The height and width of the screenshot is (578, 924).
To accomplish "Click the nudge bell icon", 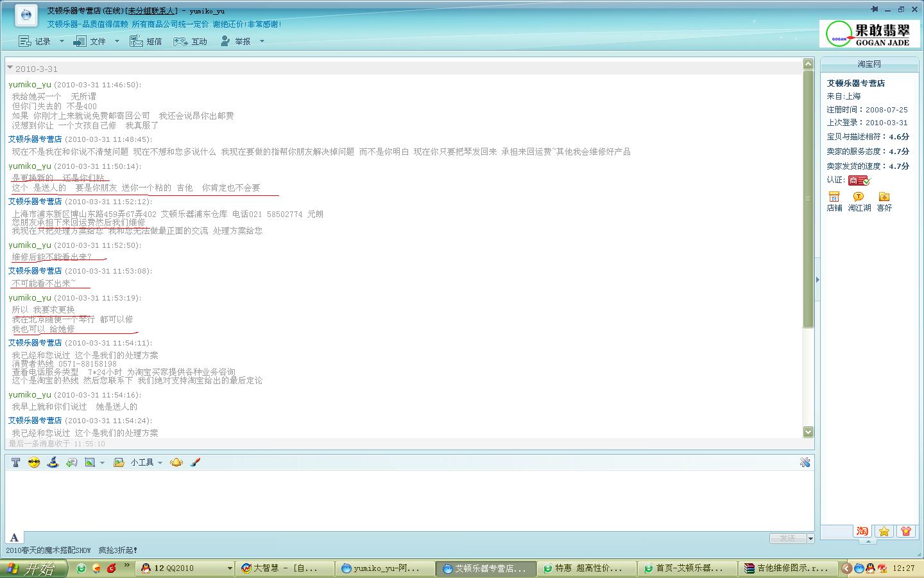I will tap(176, 462).
